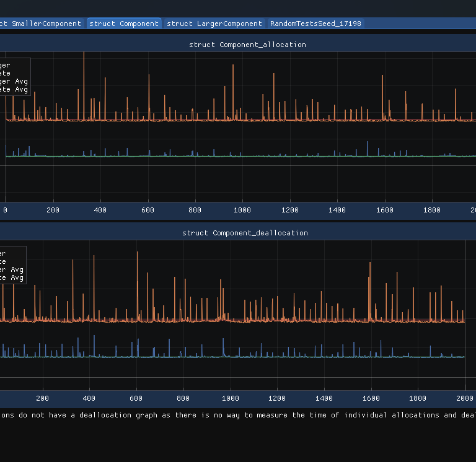Click the deallocation graph footnote text at bottom
This screenshot has width=476, height=462.
coord(238,415)
